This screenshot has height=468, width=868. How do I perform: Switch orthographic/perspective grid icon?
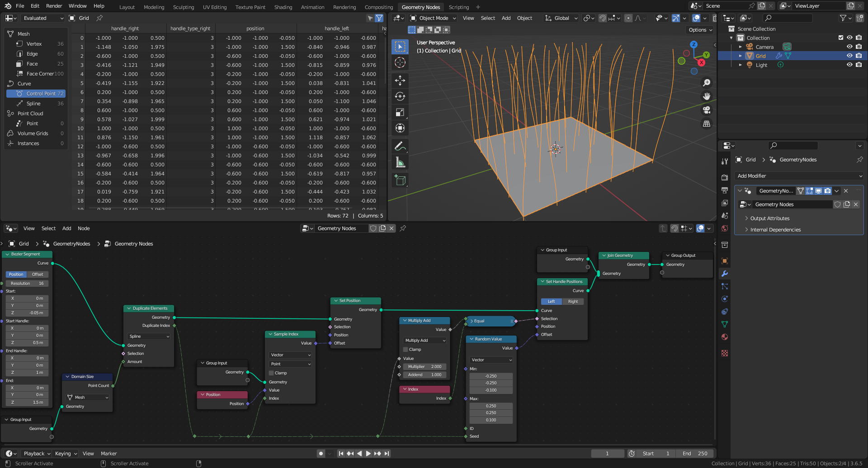point(707,123)
